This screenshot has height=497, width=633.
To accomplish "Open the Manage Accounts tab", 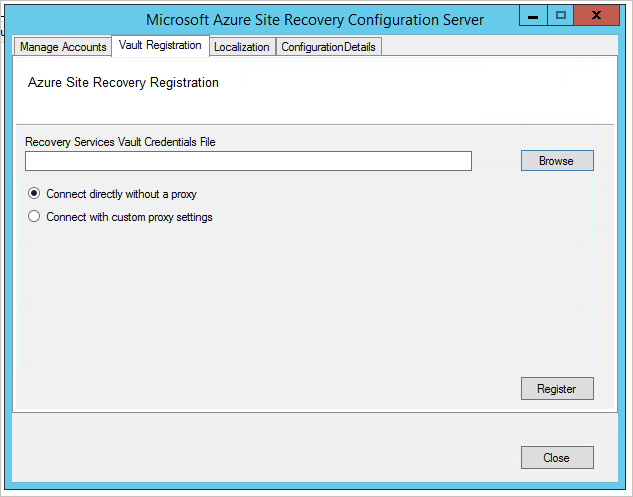I will tap(63, 47).
